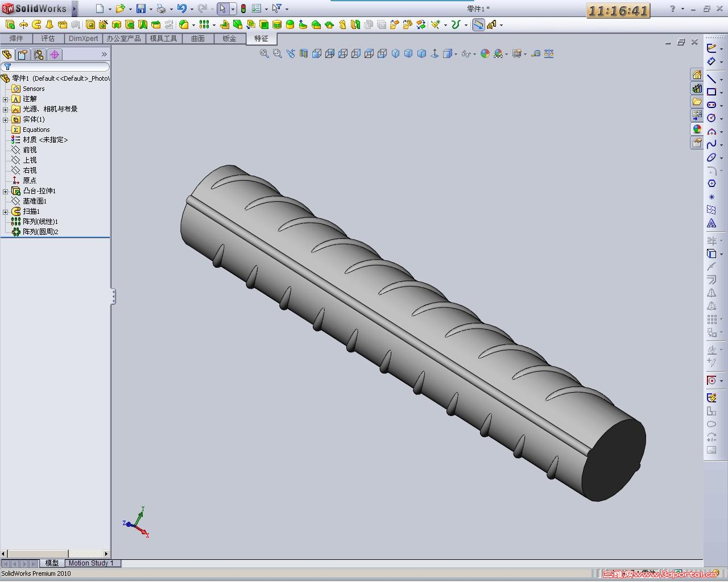This screenshot has height=582, width=728.
Task: Click the Sketch pencil icon
Action: coord(712,48)
